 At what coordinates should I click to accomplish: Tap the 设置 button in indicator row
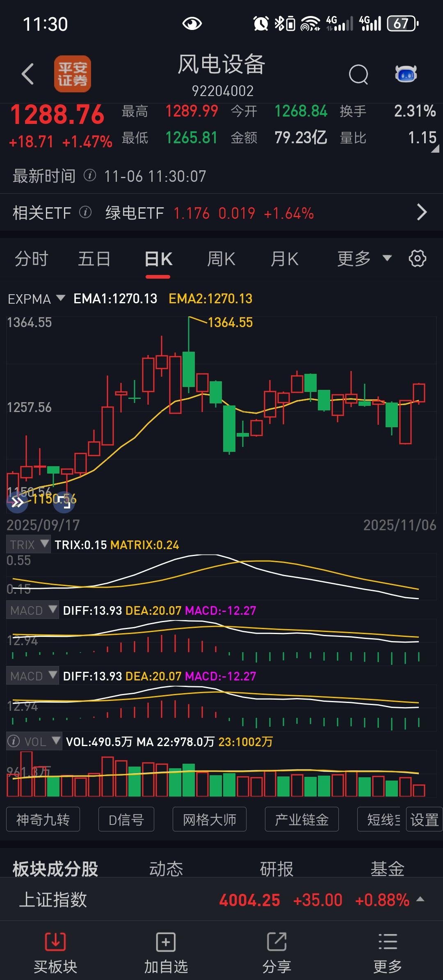pos(424,819)
